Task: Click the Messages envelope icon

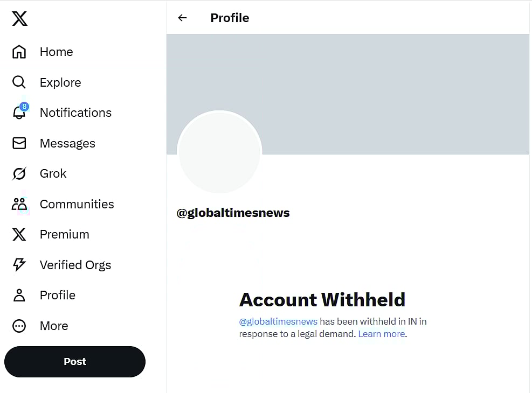Action: tap(19, 143)
